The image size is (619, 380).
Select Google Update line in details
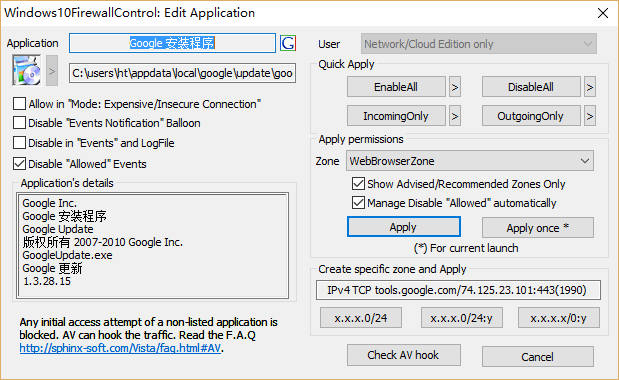pos(58,229)
